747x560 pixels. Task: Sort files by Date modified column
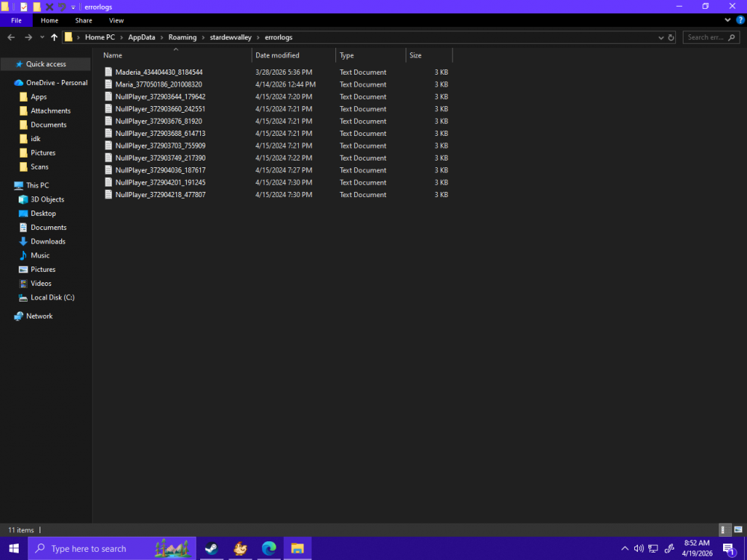(x=277, y=55)
